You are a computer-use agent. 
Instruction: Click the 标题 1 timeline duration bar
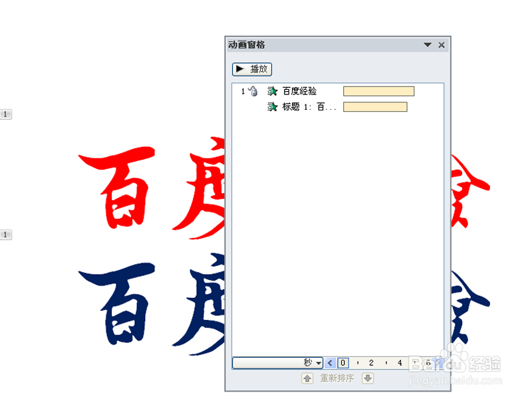375,107
